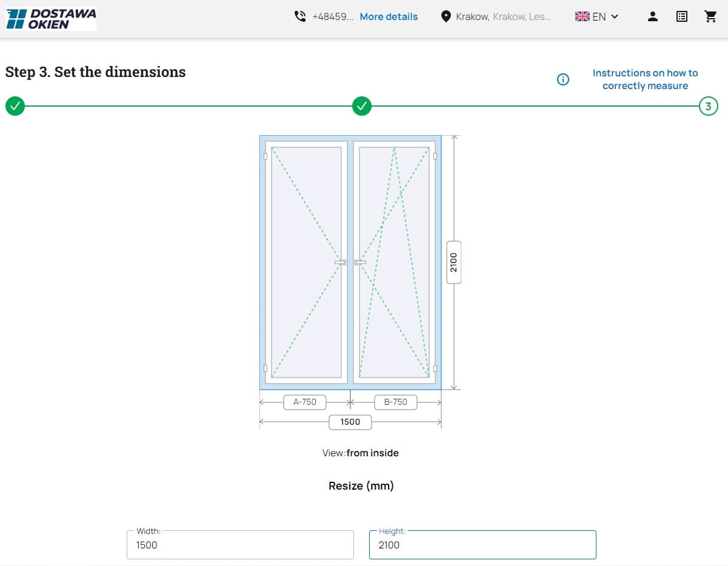The height and width of the screenshot is (566, 728).
Task: Open the Krakow location selector
Action: point(503,16)
